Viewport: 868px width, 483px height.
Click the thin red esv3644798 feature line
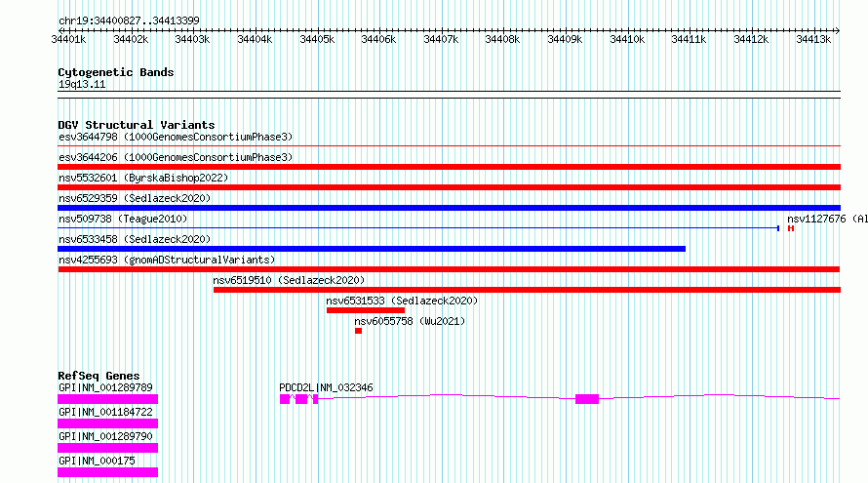[x=449, y=146]
